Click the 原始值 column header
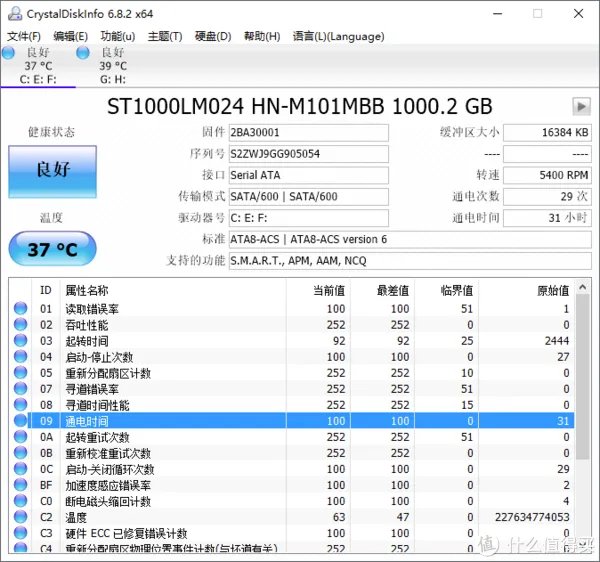 pos(527,290)
